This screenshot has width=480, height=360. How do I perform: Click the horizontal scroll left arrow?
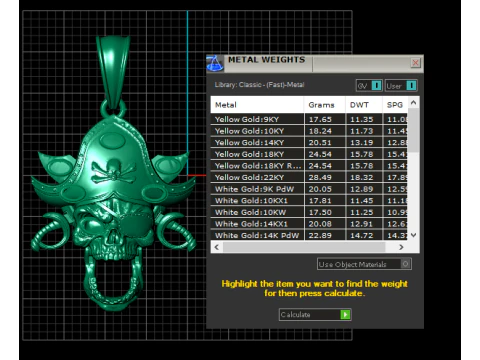pyautogui.click(x=217, y=247)
